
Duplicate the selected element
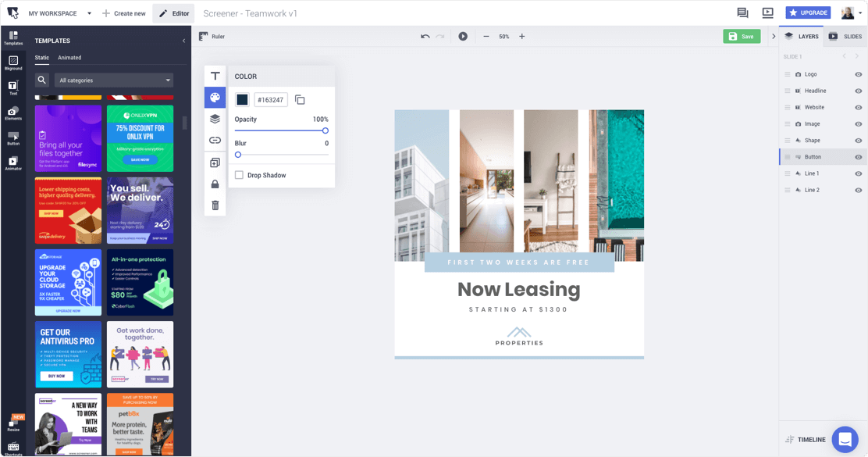[x=215, y=162]
